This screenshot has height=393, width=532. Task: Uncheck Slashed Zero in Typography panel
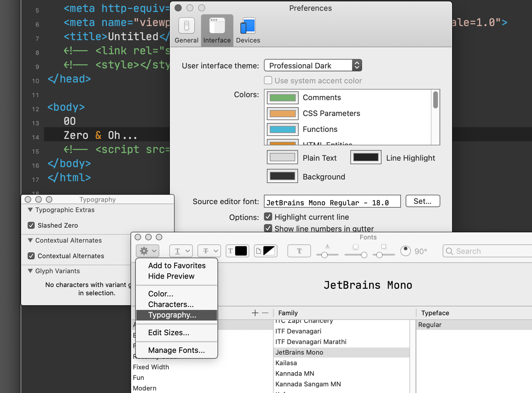(x=31, y=225)
